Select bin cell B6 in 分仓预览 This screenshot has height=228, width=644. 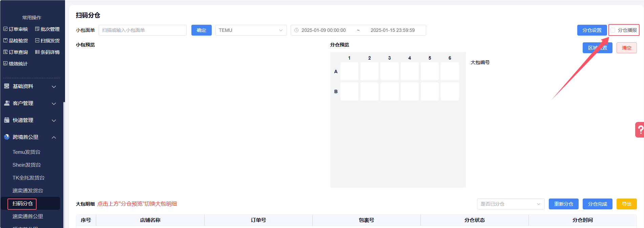(450, 91)
